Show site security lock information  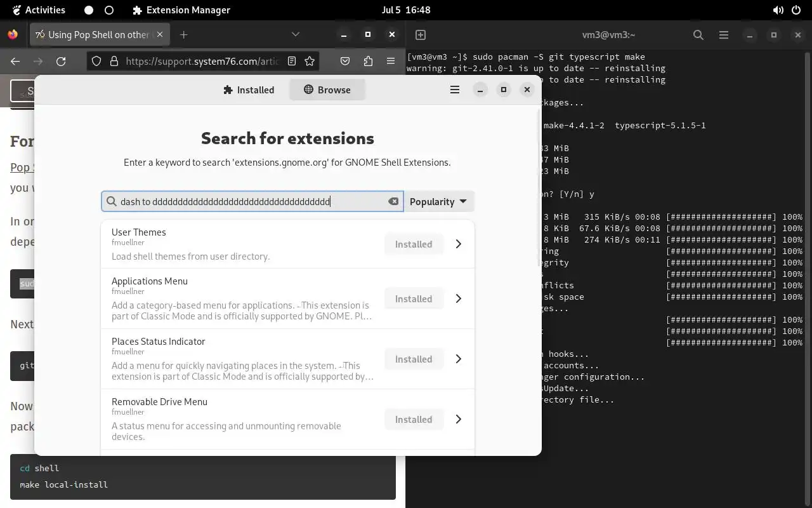(x=114, y=61)
